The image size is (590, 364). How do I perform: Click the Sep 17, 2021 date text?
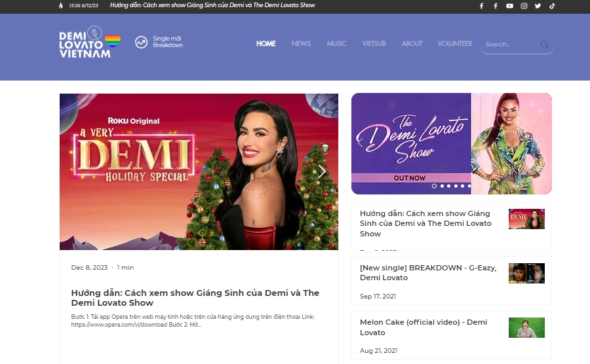click(378, 297)
